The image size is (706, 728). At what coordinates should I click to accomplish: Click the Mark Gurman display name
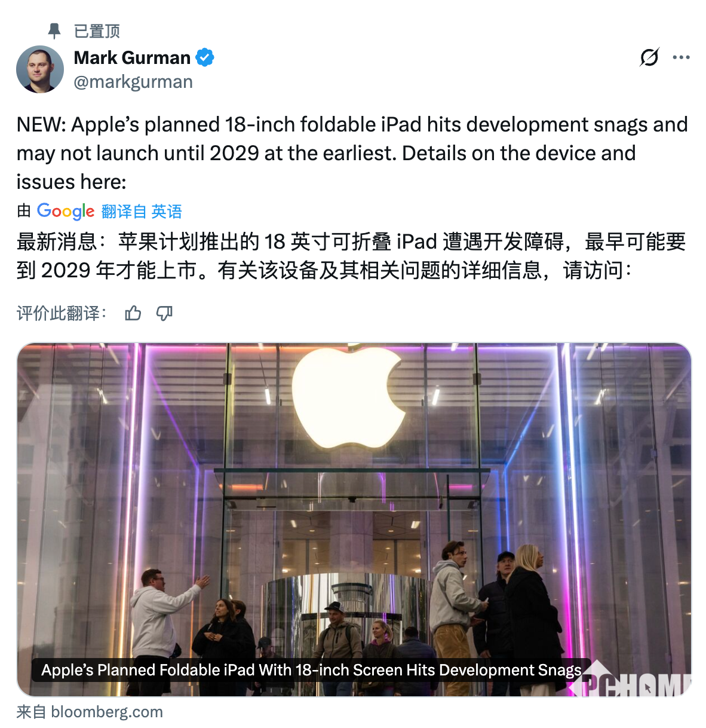click(x=132, y=57)
